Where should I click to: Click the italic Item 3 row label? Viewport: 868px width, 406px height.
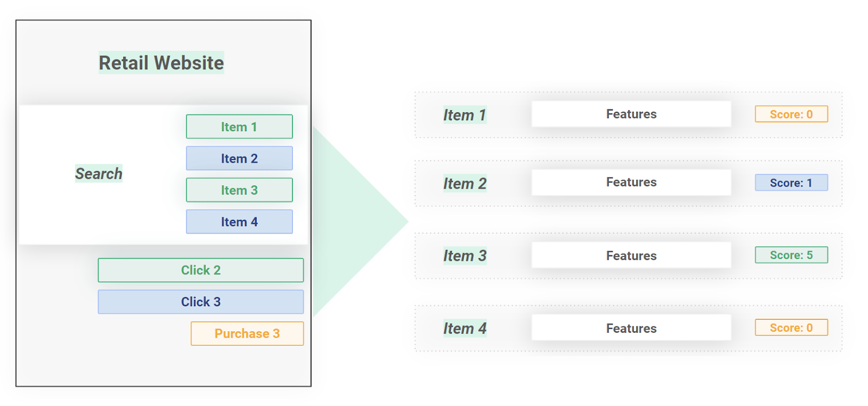coord(464,256)
